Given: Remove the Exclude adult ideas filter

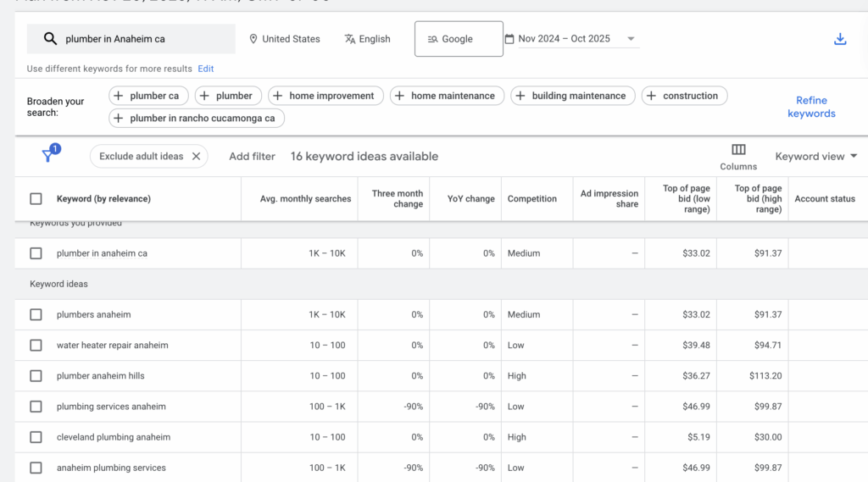Looking at the screenshot, I should pos(196,156).
